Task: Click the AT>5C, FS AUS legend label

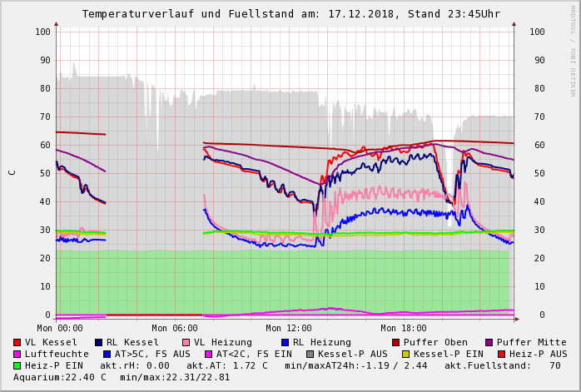Action: pyautogui.click(x=152, y=355)
